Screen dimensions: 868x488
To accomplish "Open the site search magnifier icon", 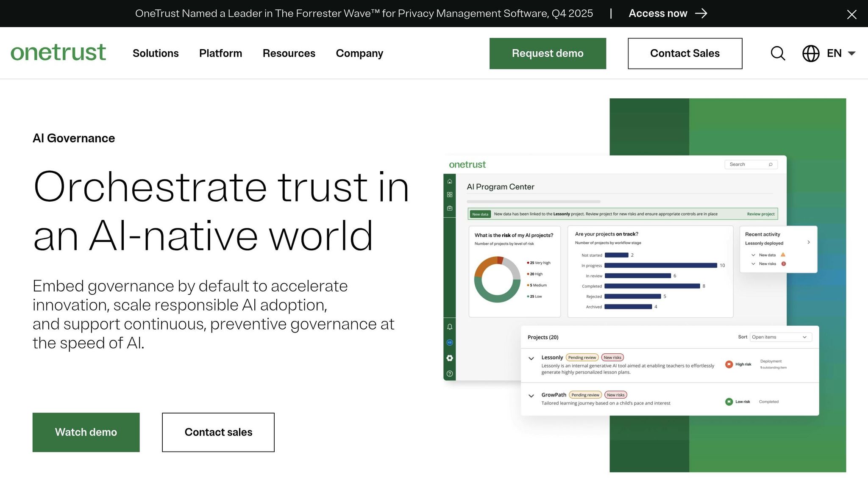I will (778, 53).
